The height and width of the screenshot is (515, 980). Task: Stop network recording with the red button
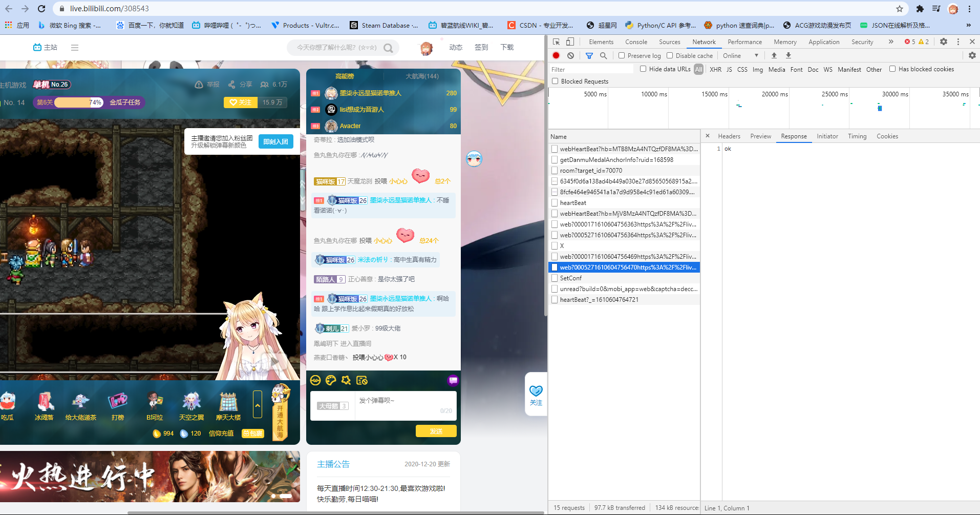click(x=556, y=55)
